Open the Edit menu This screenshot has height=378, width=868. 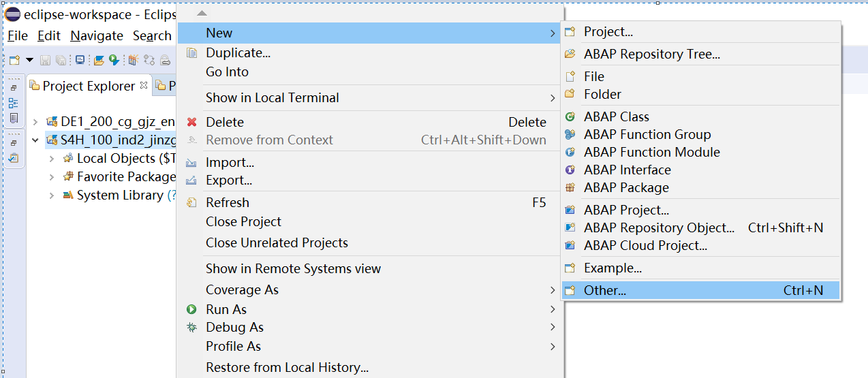(x=49, y=35)
